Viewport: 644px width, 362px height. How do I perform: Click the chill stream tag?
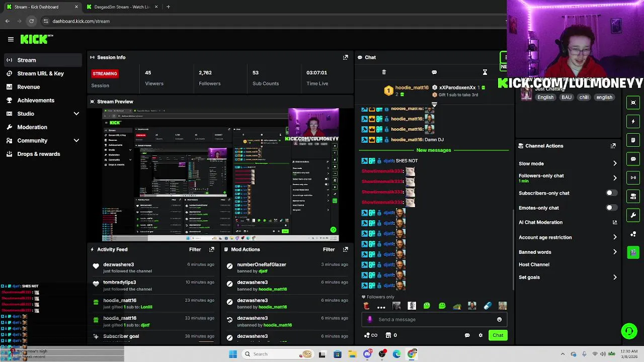tap(584, 98)
